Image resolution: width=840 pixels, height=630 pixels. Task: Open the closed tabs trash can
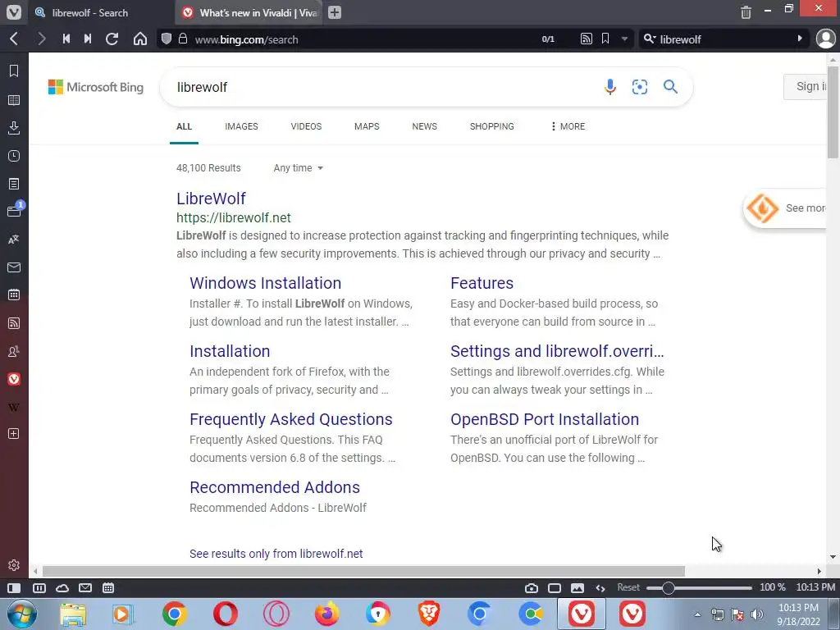click(746, 11)
